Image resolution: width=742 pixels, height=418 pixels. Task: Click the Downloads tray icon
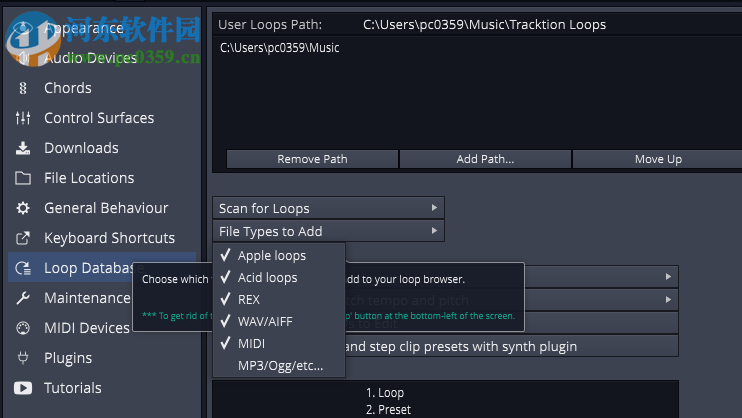(x=23, y=148)
